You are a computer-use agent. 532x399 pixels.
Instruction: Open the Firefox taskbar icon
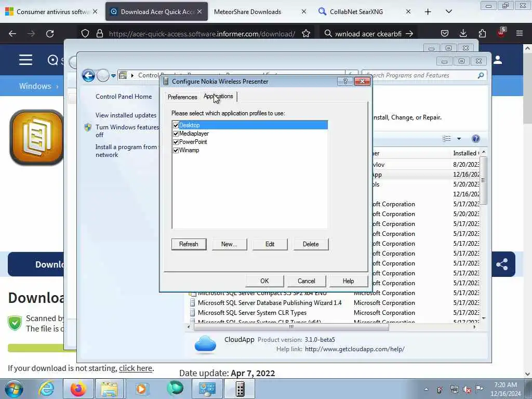point(78,389)
